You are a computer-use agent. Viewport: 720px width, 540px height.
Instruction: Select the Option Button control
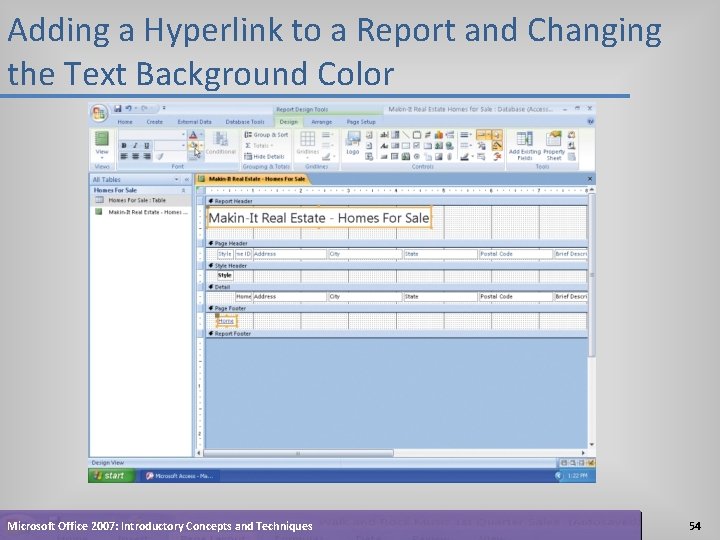pyautogui.click(x=417, y=157)
